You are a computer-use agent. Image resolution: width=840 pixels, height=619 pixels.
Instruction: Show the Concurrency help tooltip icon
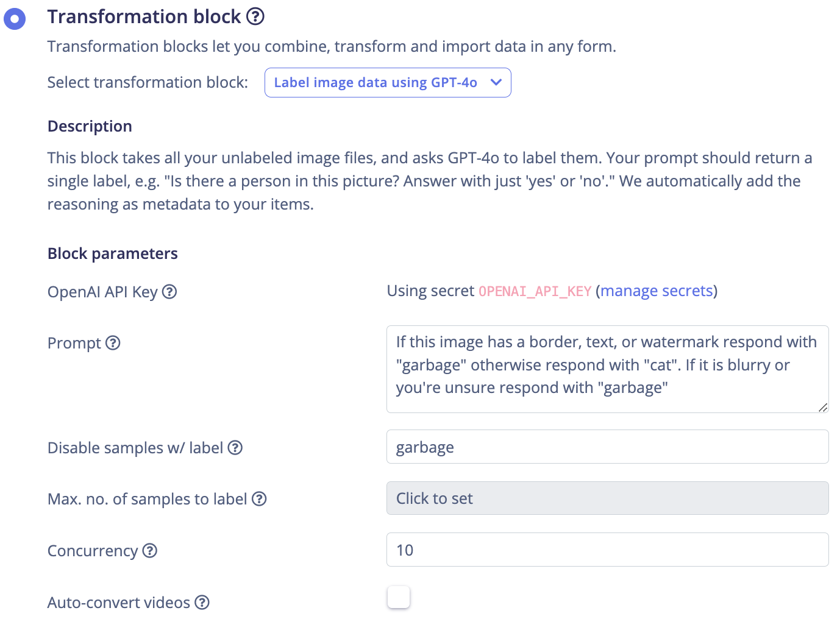click(x=150, y=551)
